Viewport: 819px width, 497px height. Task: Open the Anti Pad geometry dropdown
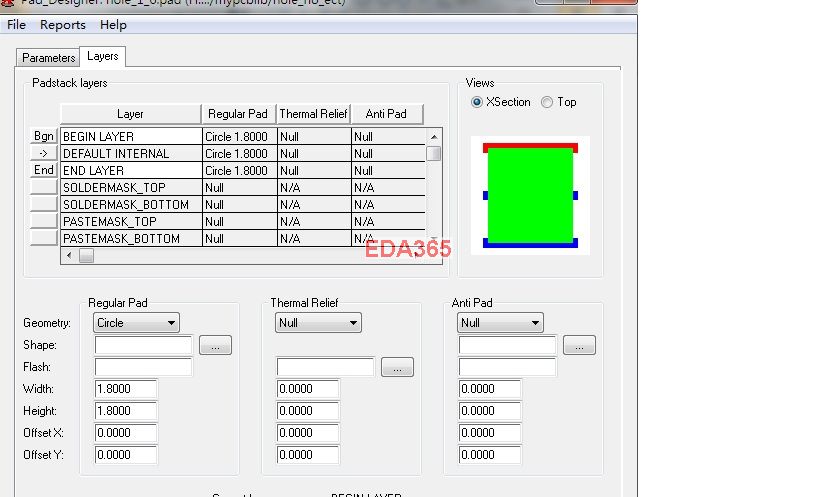click(500, 323)
